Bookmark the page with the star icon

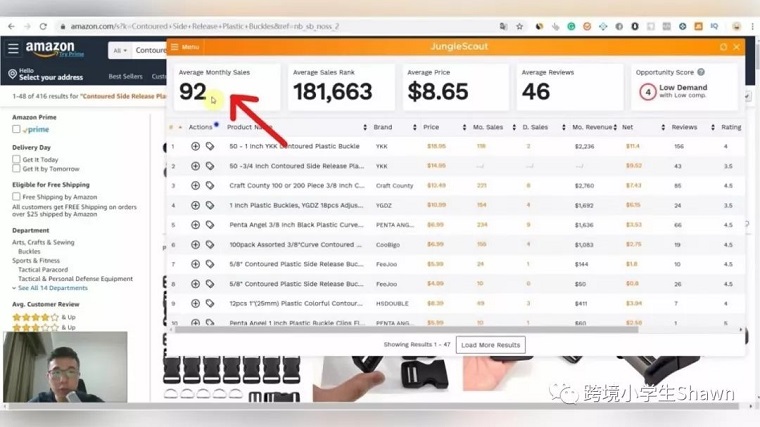[x=520, y=26]
